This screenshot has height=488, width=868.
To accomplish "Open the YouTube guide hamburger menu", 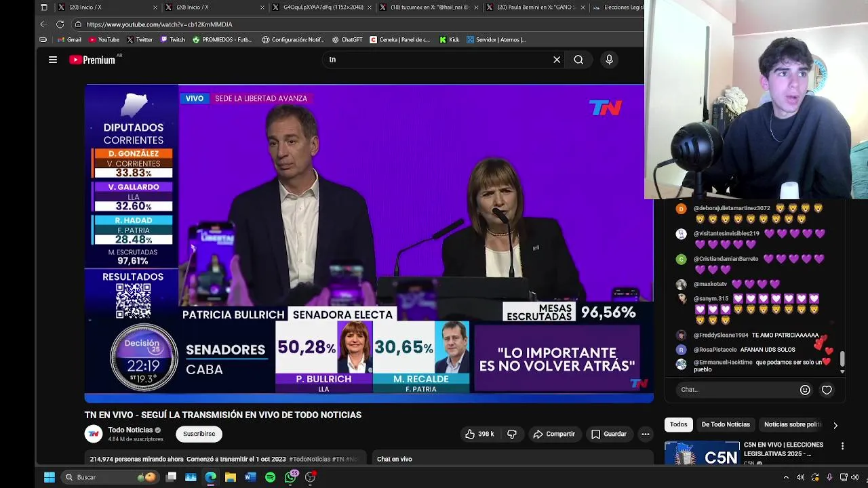I will point(52,60).
